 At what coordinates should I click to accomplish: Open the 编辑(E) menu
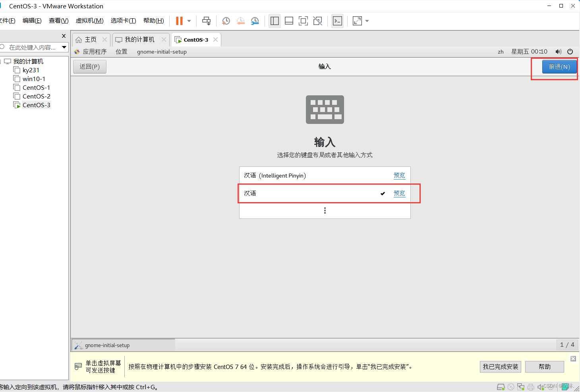(32, 21)
